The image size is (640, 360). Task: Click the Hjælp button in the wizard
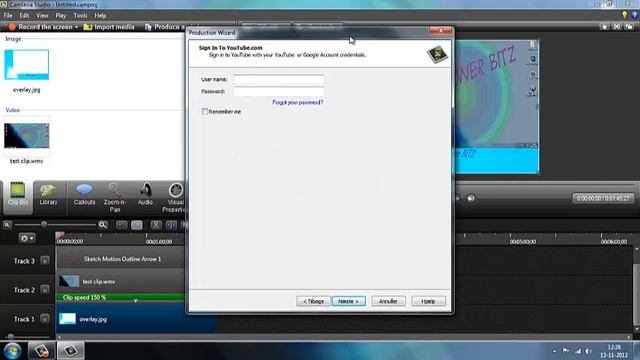pos(428,301)
